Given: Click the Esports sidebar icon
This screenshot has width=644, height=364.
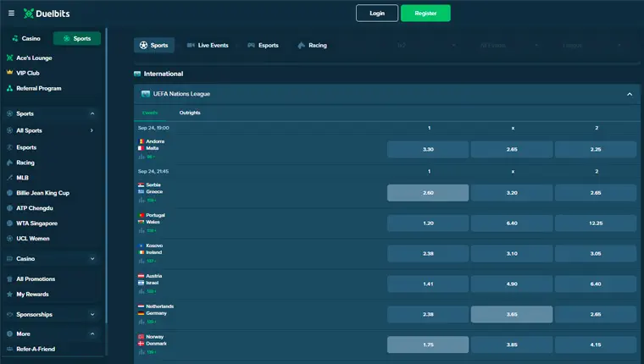Looking at the screenshot, I should 10,147.
